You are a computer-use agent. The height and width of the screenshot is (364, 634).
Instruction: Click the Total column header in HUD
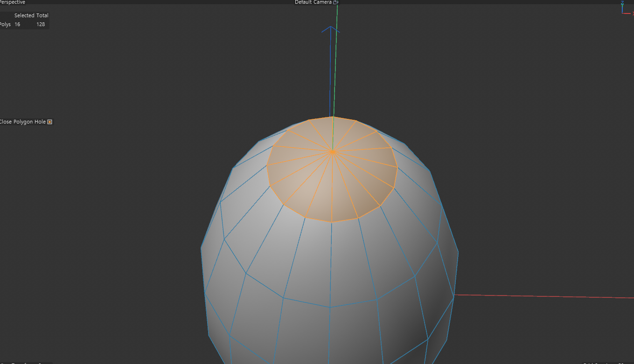click(42, 15)
